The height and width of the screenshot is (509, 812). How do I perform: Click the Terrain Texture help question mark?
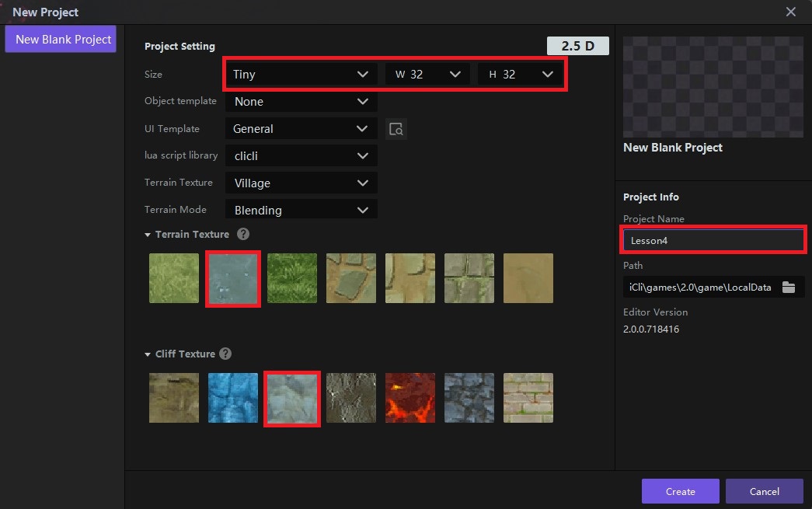[243, 234]
